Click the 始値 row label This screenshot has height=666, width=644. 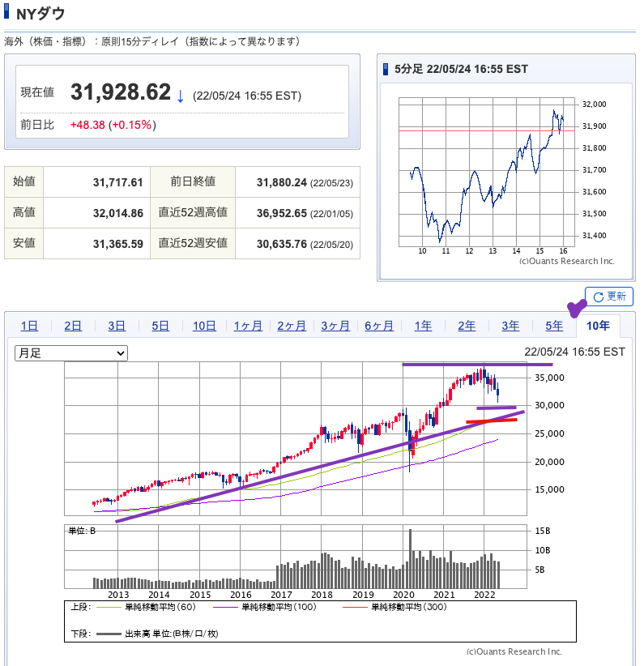click(x=23, y=181)
